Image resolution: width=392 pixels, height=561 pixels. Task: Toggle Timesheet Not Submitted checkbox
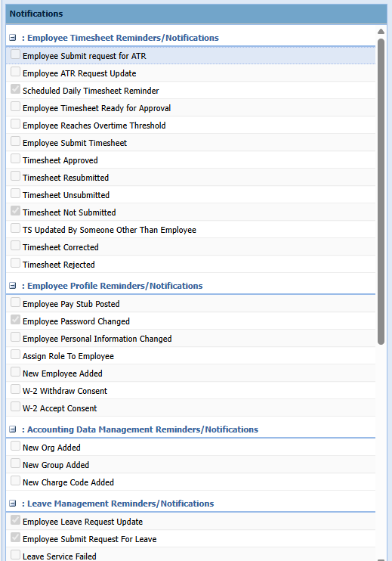[x=15, y=211]
